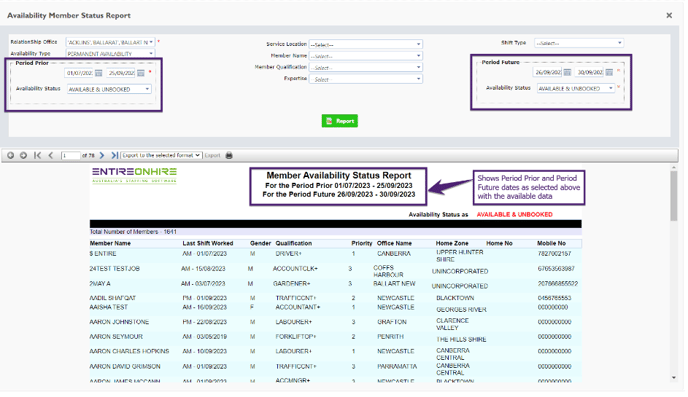Click the Member Availability Status Report title
This screenshot has height=397, width=688.
pyautogui.click(x=339, y=175)
